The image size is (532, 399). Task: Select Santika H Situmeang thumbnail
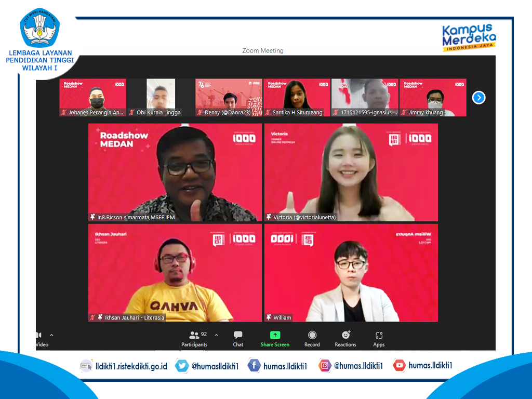[x=297, y=98]
